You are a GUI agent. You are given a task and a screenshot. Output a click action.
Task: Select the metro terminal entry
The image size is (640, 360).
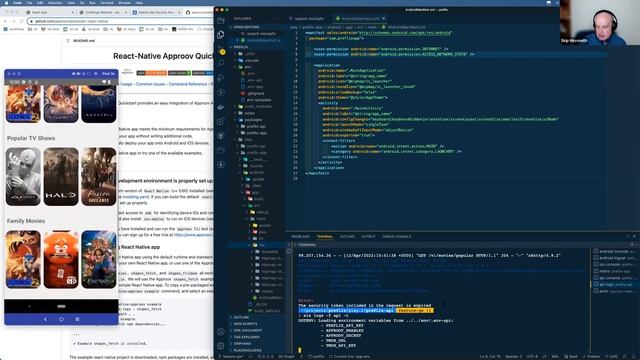tap(613, 271)
